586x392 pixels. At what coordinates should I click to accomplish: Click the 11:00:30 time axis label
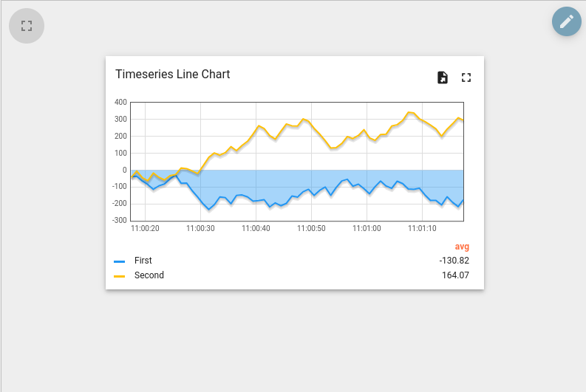tap(200, 228)
